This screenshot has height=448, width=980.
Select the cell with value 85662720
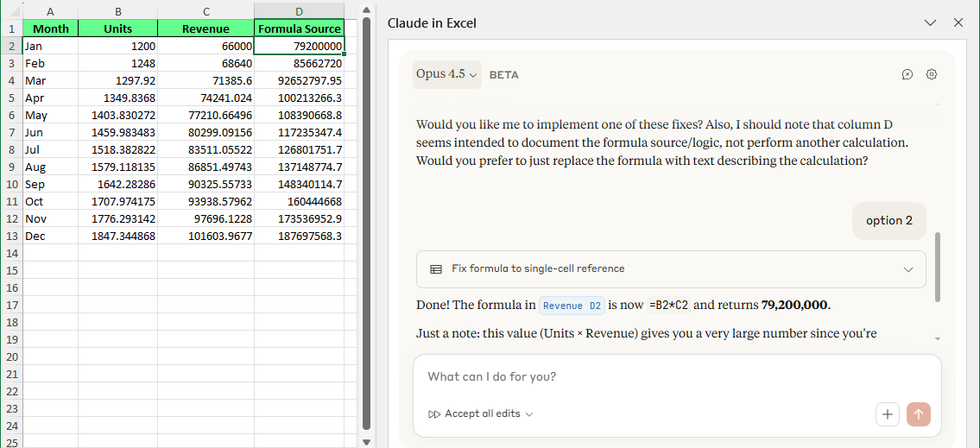(300, 63)
